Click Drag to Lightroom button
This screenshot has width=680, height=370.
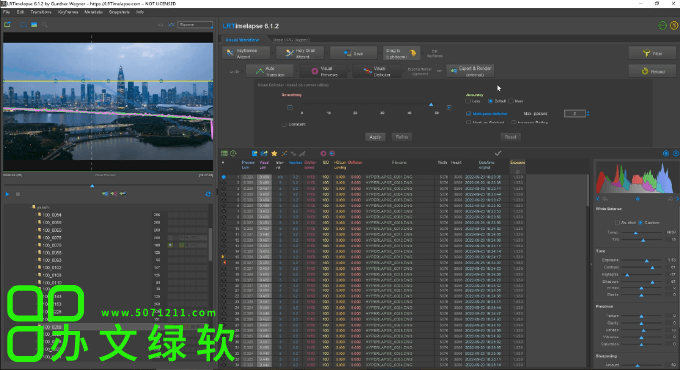pyautogui.click(x=401, y=53)
